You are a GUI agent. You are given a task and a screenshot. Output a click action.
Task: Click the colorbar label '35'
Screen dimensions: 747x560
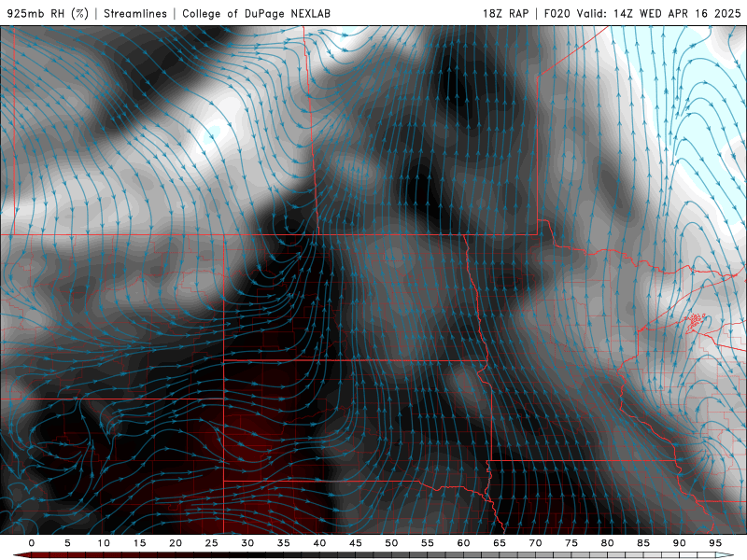(x=284, y=543)
